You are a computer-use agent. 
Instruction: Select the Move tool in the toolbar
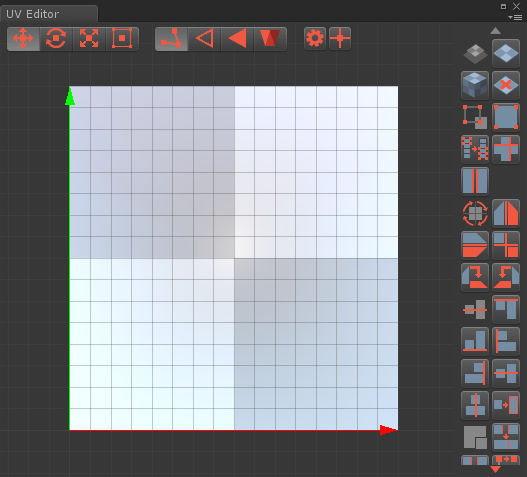(x=23, y=39)
